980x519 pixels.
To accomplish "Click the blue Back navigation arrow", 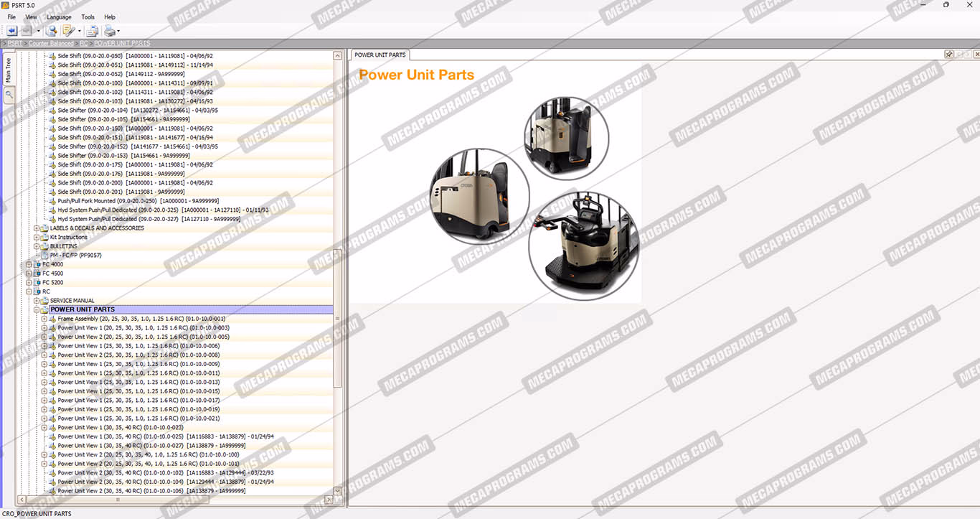I will [12, 31].
